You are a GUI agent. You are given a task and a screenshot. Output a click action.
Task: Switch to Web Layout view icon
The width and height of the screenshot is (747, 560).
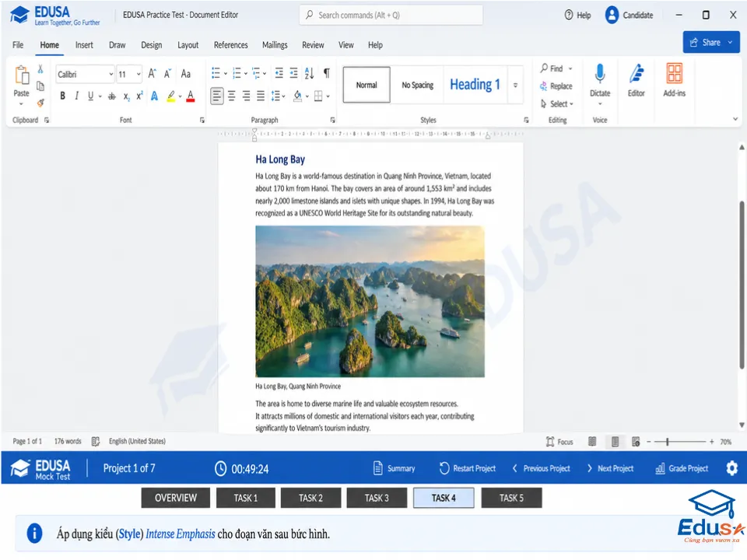tap(636, 442)
